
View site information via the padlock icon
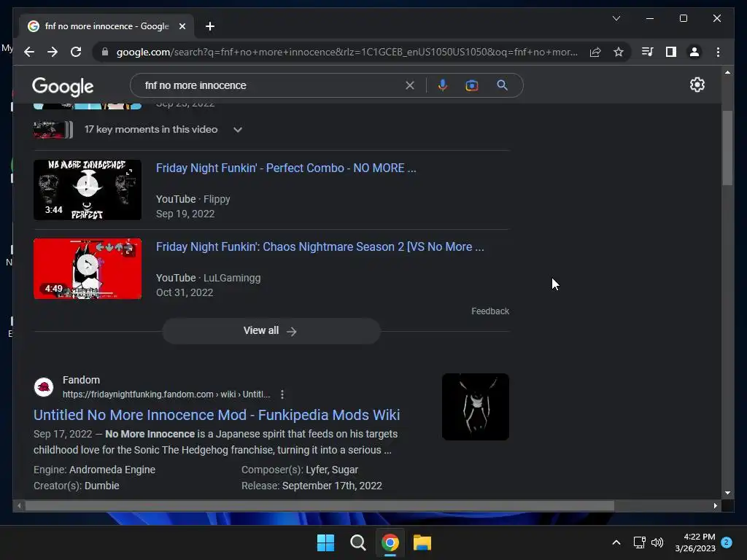tap(105, 52)
